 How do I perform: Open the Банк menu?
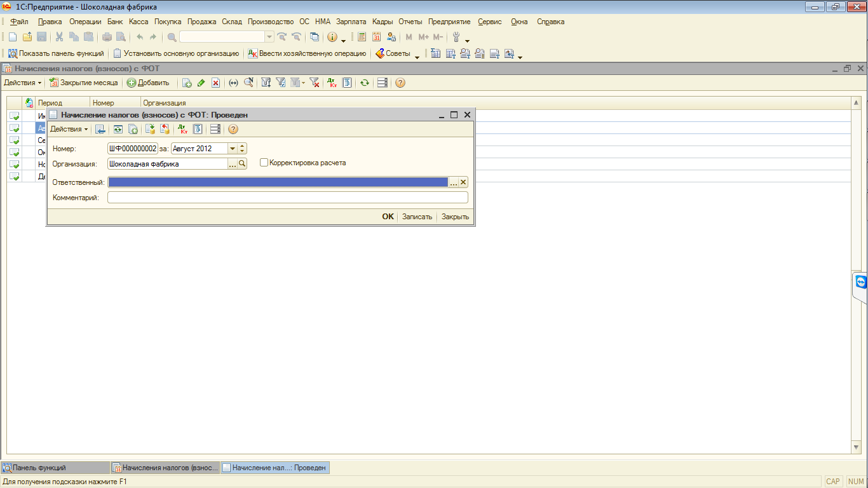pos(115,22)
